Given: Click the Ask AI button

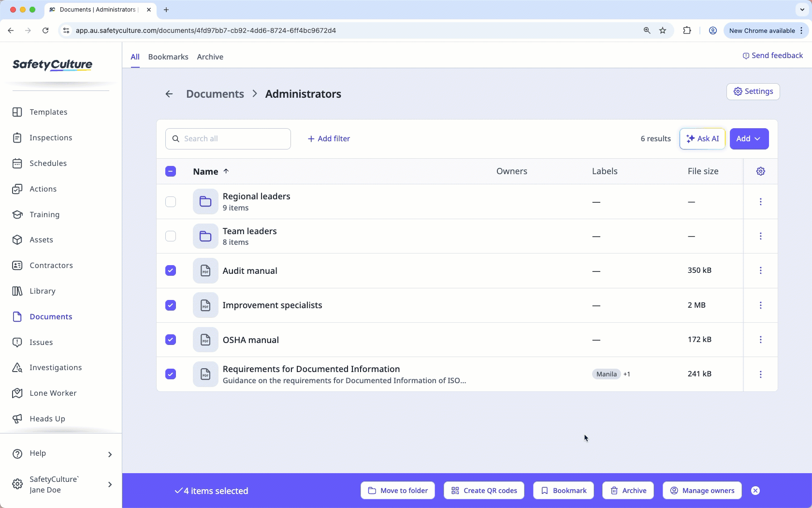Looking at the screenshot, I should [x=702, y=139].
